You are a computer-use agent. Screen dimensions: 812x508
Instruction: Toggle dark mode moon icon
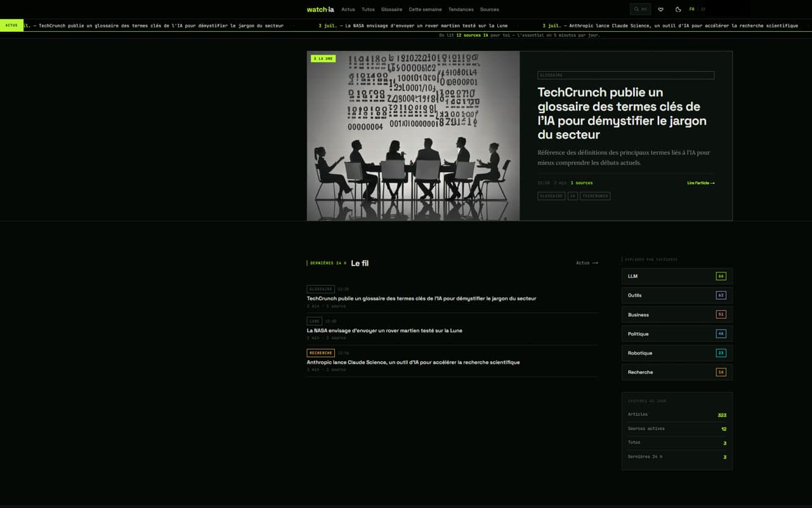679,10
